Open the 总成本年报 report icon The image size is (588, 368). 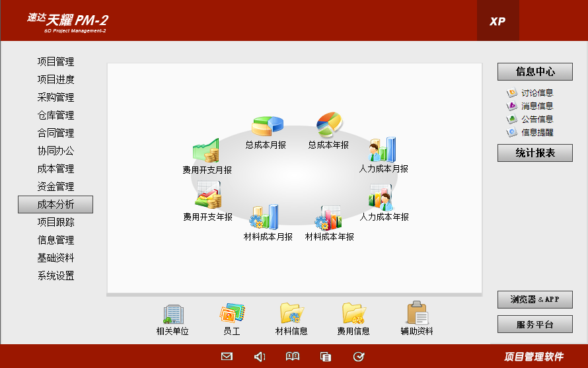pyautogui.click(x=329, y=124)
